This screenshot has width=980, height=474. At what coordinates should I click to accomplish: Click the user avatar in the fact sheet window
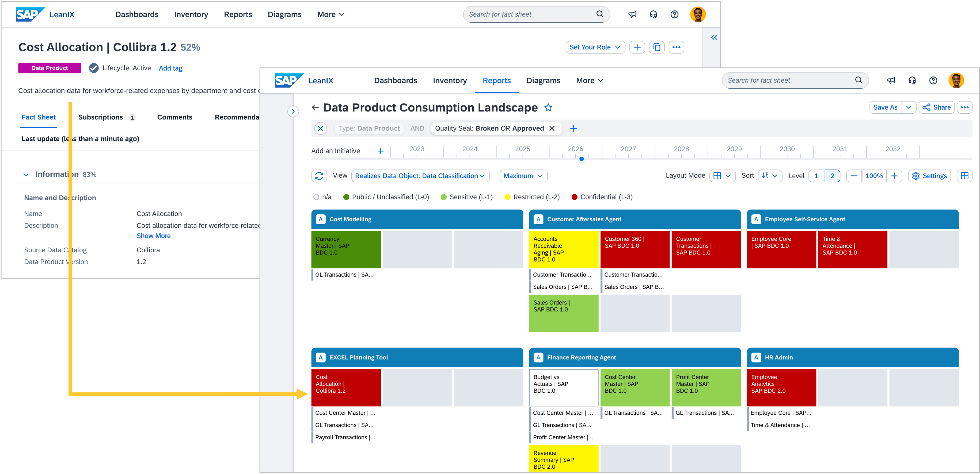(698, 14)
